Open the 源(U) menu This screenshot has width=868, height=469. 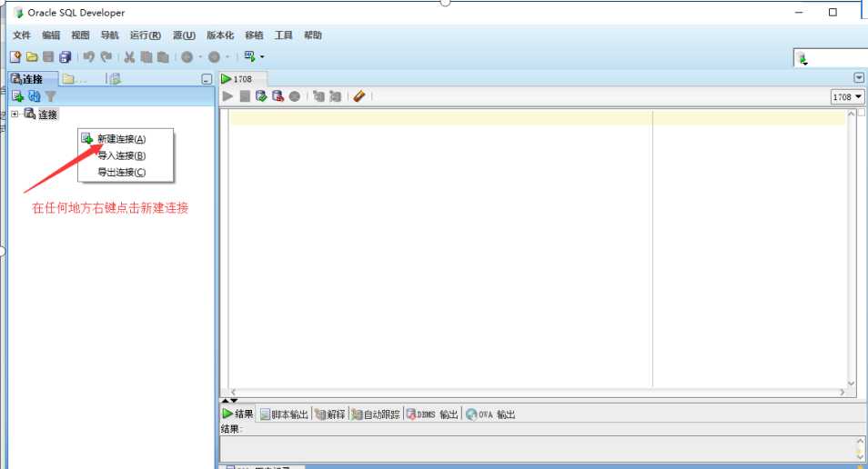(x=184, y=35)
